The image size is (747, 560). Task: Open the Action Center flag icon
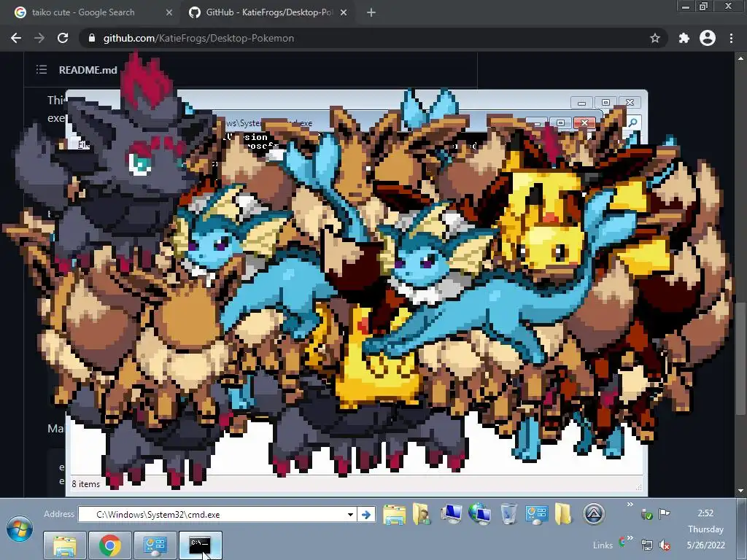click(664, 513)
